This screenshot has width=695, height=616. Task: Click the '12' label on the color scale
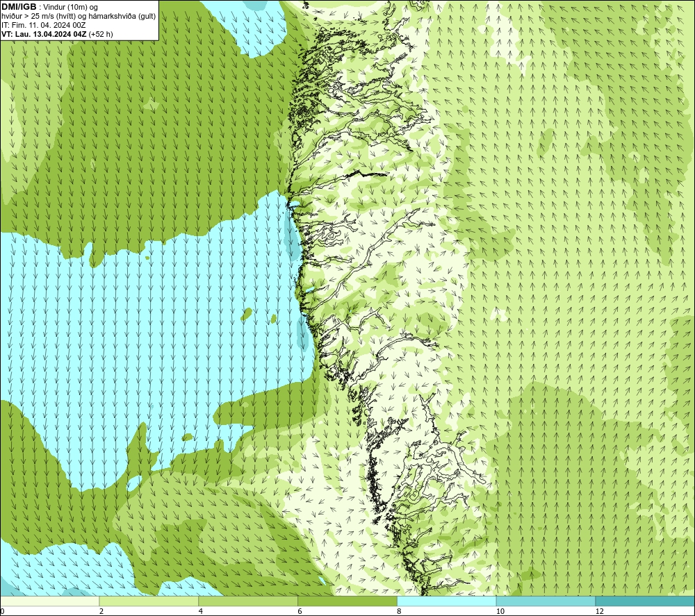coord(599,612)
